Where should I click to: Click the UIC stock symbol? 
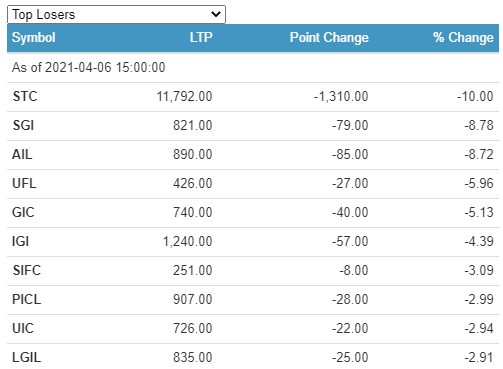tap(23, 328)
